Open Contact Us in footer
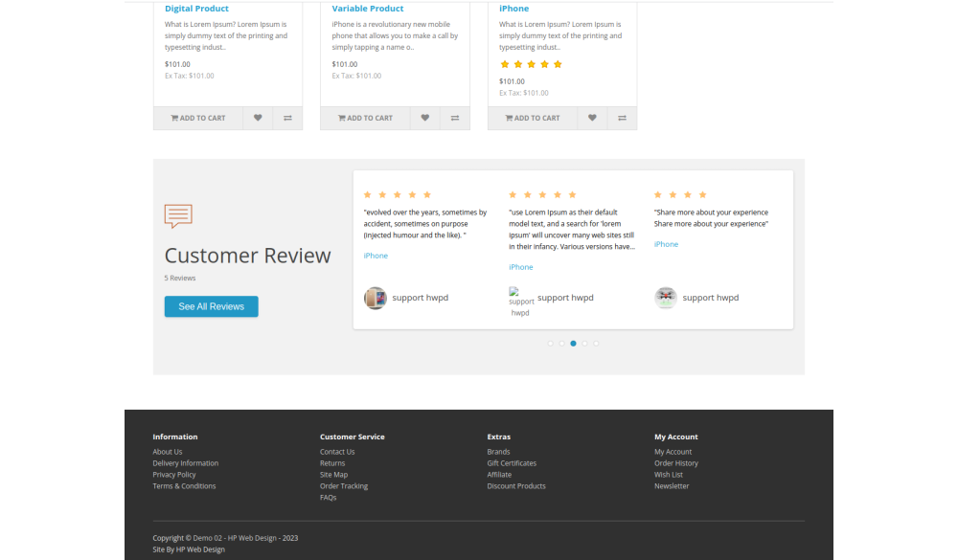Viewport: 958px width, 560px height. tap(337, 452)
